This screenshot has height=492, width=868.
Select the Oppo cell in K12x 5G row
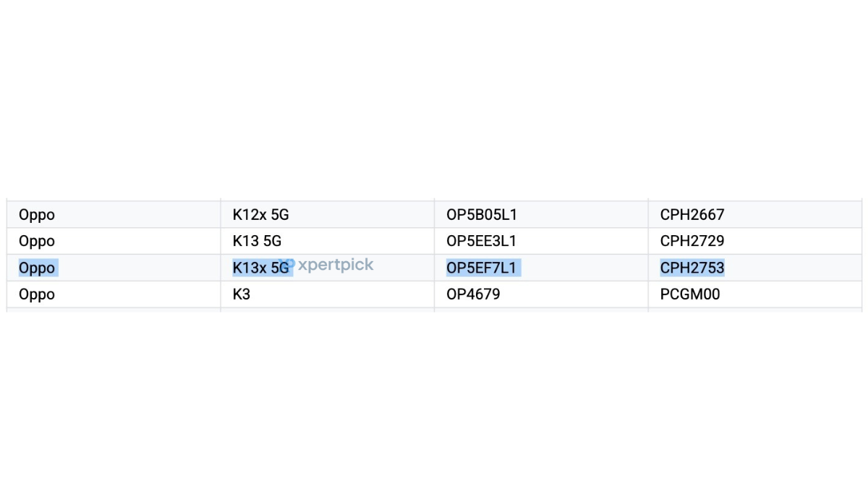point(37,215)
